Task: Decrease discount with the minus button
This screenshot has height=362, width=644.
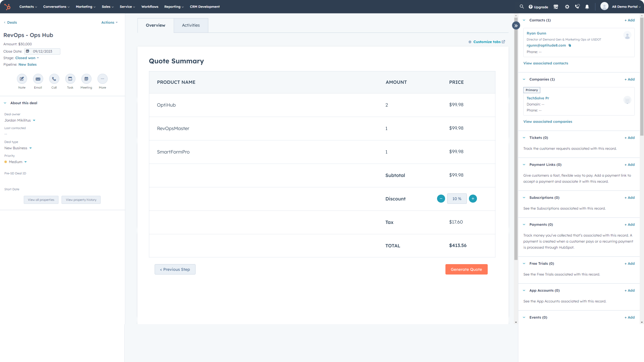Action: tap(441, 199)
